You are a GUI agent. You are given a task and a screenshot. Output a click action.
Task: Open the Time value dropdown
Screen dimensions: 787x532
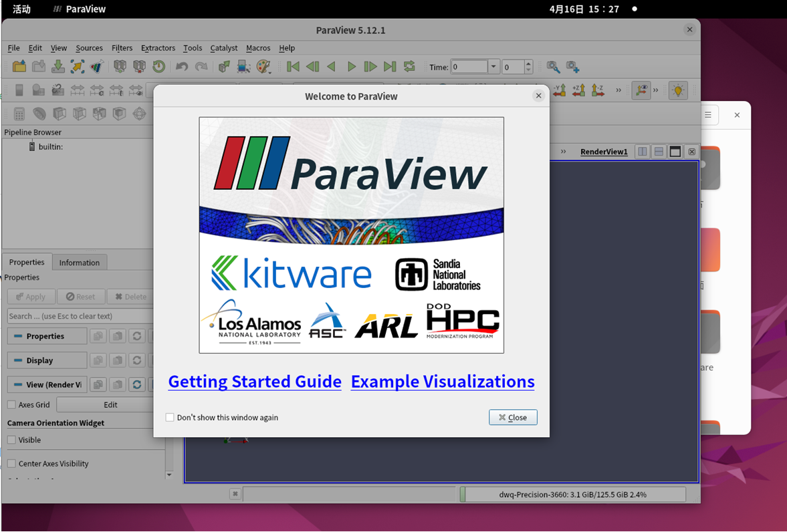coord(493,67)
